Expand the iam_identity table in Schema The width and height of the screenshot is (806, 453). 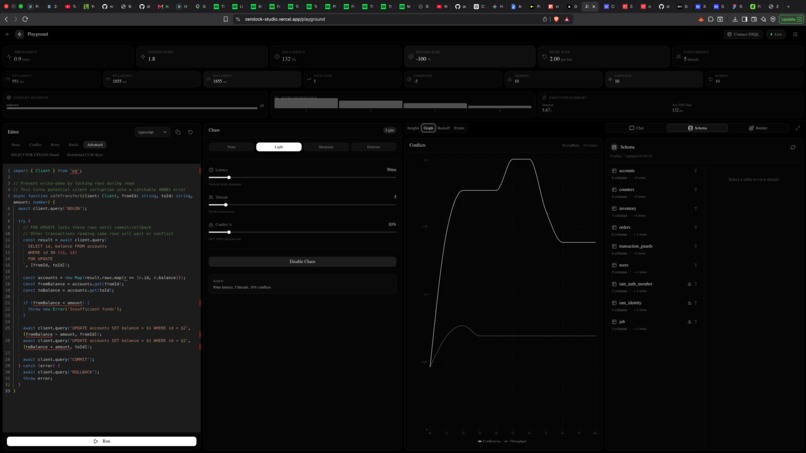[x=654, y=306]
